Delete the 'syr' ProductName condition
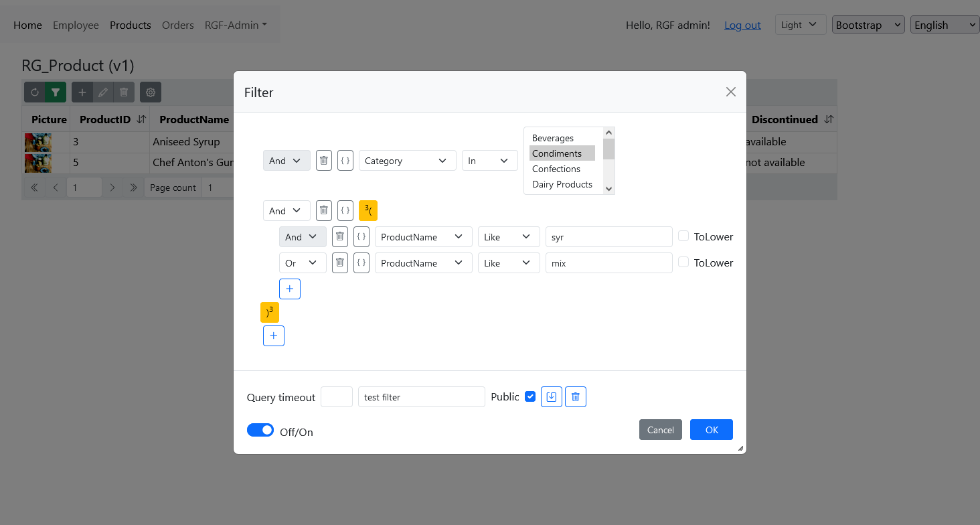The height and width of the screenshot is (525, 980). tap(340, 236)
